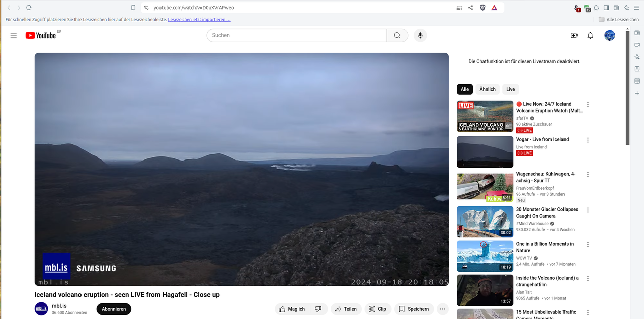Viewport: 644px width, 319px height.
Task: Click the page vertical scrollbar
Action: pos(627,88)
